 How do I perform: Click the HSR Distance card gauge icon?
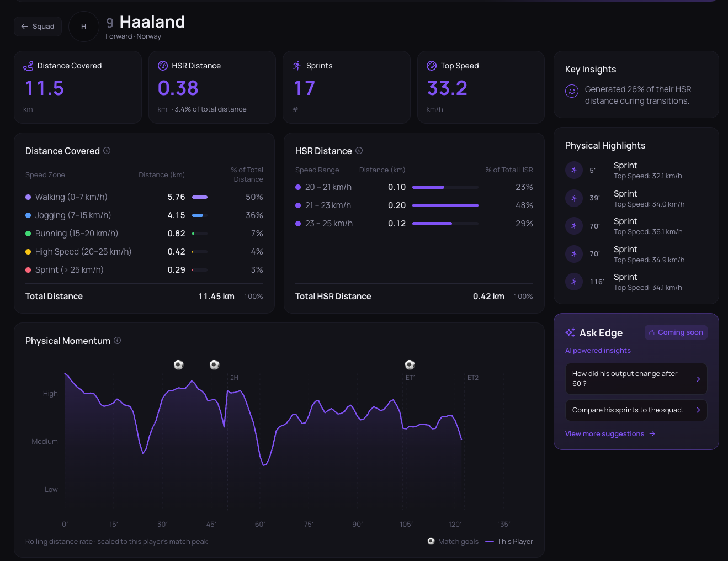click(163, 66)
